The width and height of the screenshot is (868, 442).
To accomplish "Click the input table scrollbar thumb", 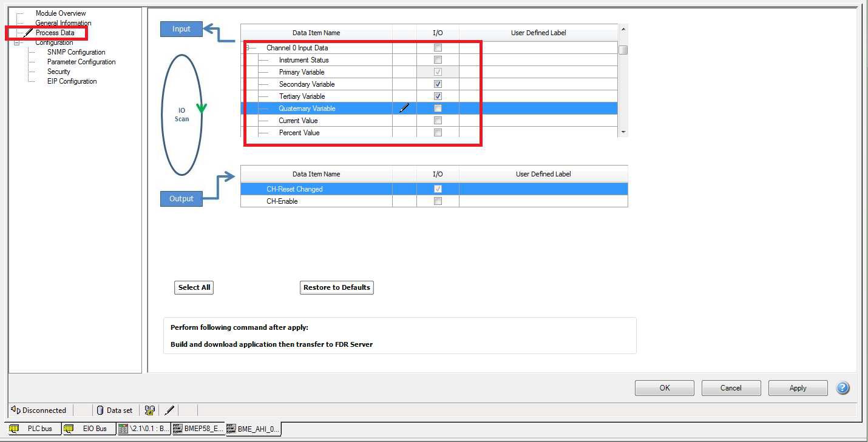I will (623, 50).
